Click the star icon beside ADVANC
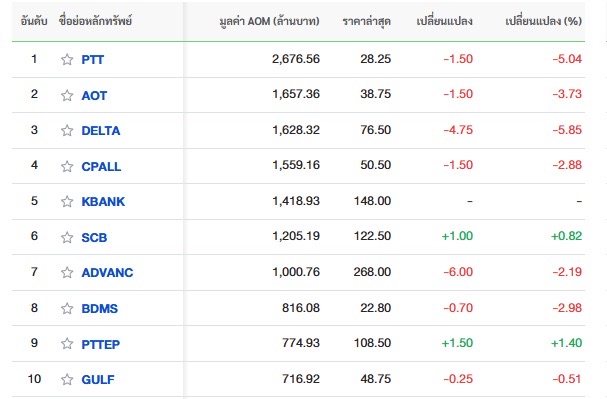This screenshot has height=399, width=607. point(67,272)
